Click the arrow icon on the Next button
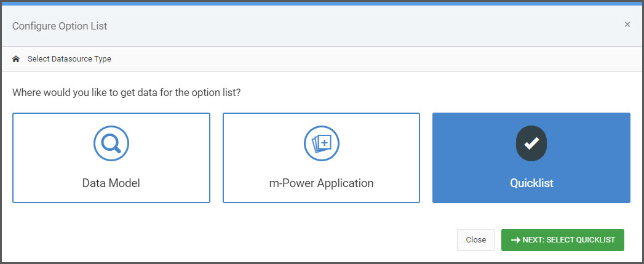This screenshot has height=264, width=644. [515, 240]
